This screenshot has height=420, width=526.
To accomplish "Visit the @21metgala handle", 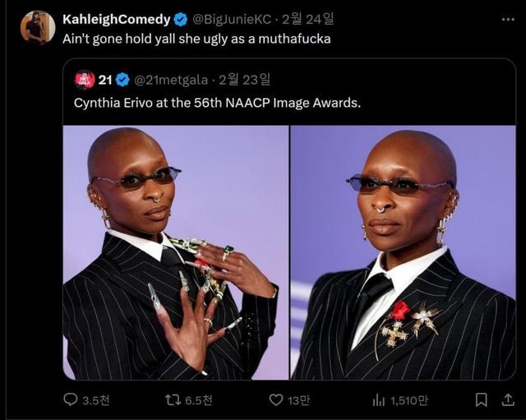I will 169,80.
